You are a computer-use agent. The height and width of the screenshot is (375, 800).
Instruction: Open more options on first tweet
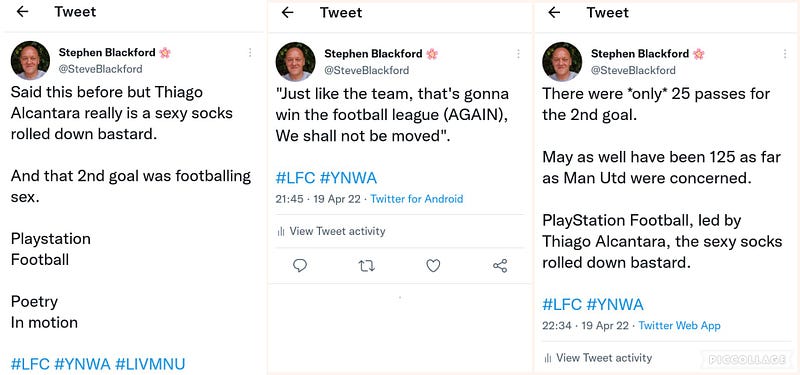coord(250,53)
